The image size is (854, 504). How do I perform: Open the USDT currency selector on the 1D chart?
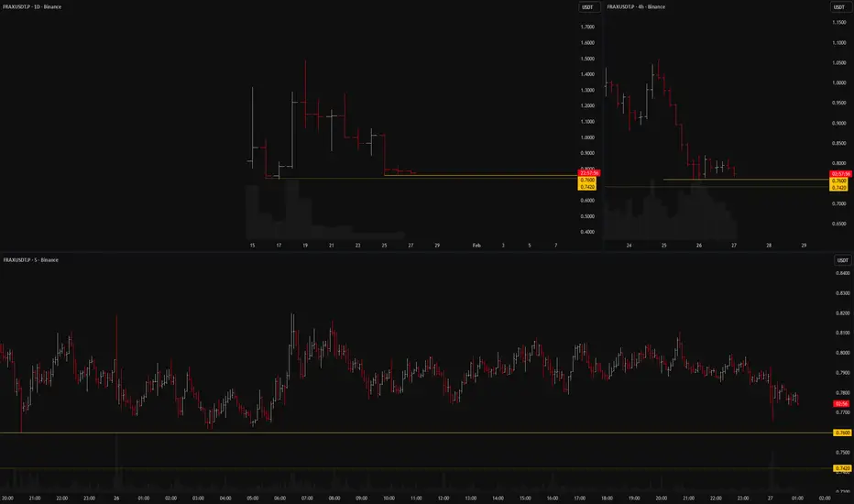tap(587, 7)
